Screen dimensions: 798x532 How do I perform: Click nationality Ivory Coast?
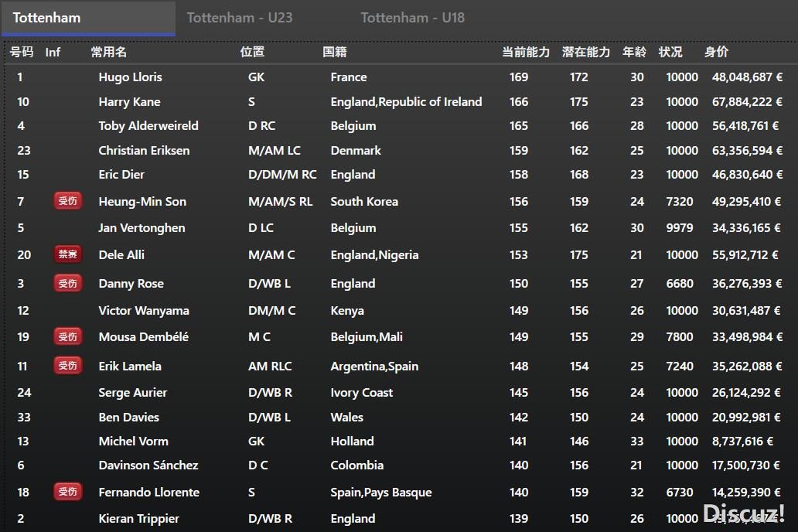361,393
